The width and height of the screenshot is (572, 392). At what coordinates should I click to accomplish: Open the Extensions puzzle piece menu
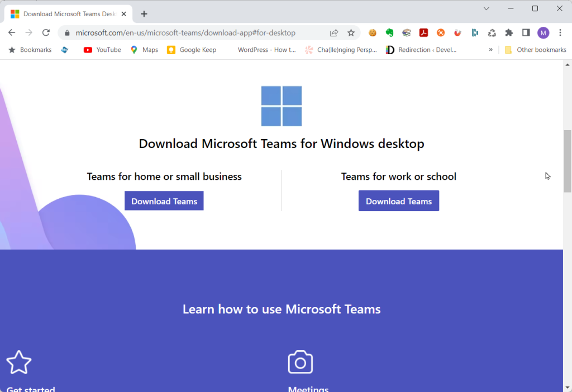click(x=509, y=33)
